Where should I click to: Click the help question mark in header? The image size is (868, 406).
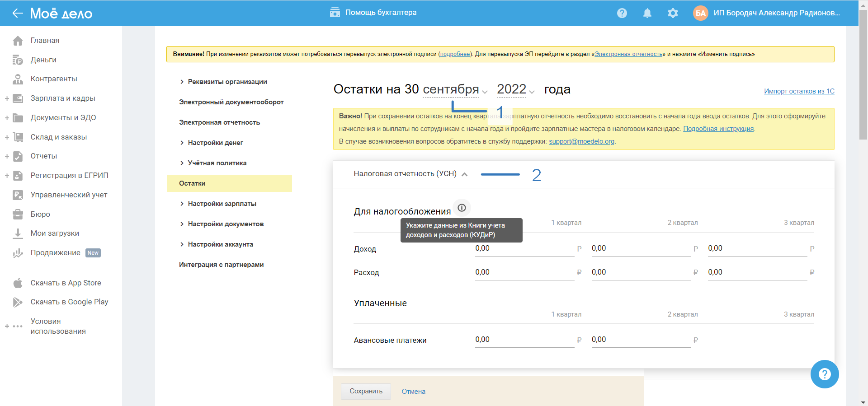pos(622,13)
